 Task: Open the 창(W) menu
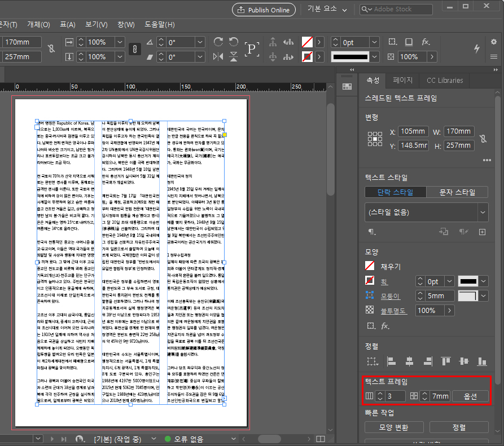tap(126, 25)
